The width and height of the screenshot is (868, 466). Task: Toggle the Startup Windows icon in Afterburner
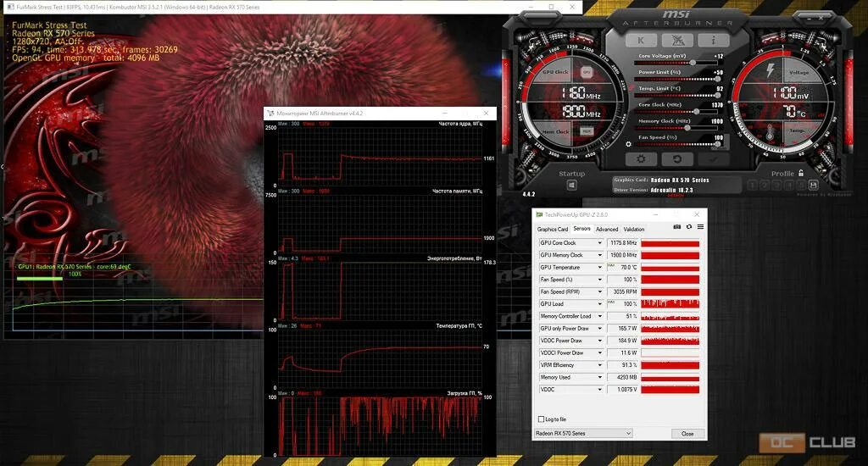(571, 186)
